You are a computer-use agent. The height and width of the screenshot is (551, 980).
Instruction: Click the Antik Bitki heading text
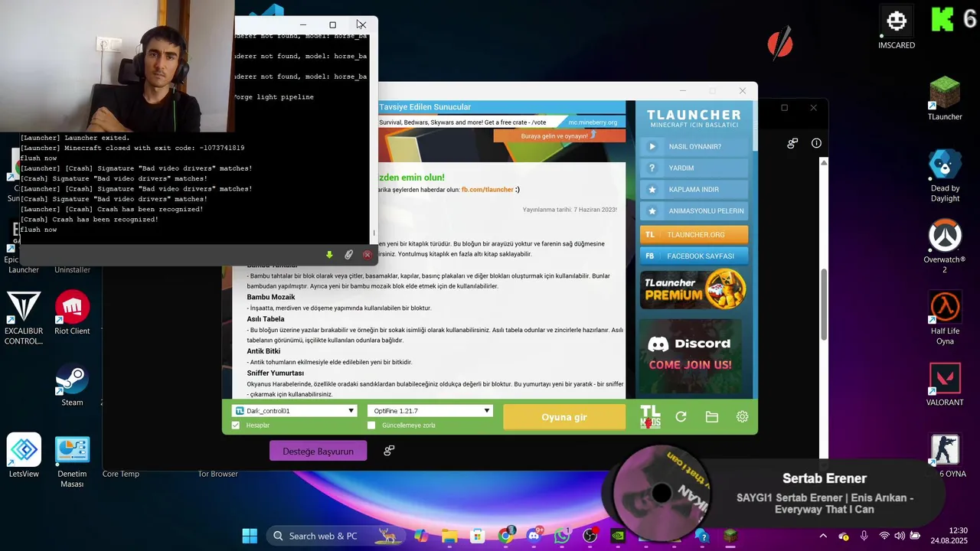click(x=263, y=351)
